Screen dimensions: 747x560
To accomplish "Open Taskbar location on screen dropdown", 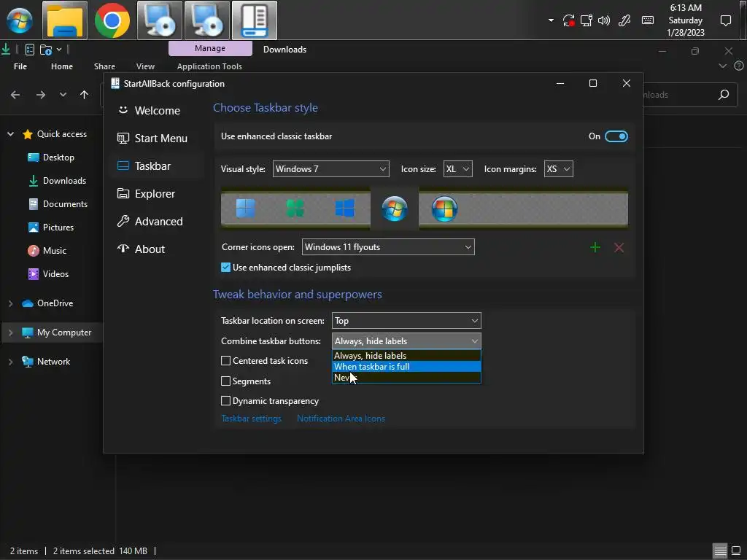I will 406,321.
